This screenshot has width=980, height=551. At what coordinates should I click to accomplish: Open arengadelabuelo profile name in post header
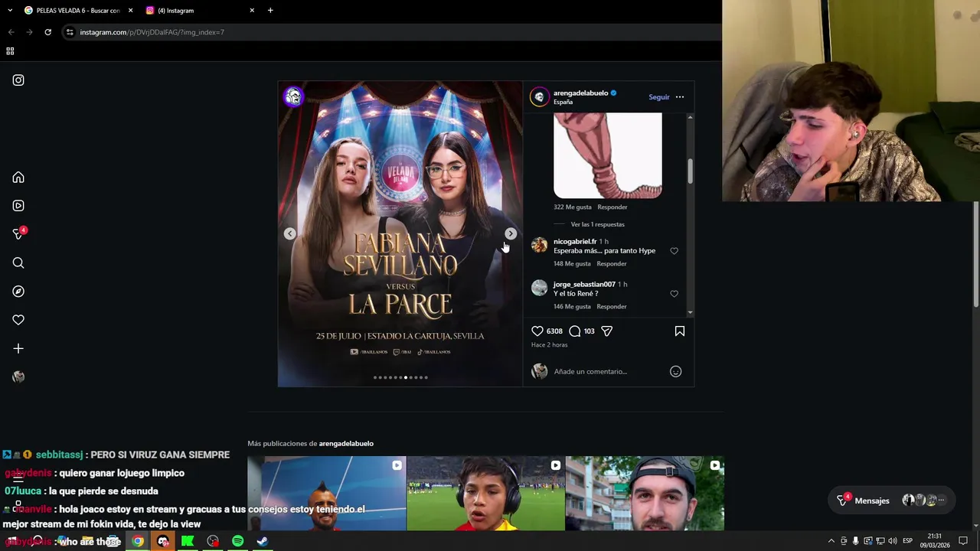pos(580,93)
